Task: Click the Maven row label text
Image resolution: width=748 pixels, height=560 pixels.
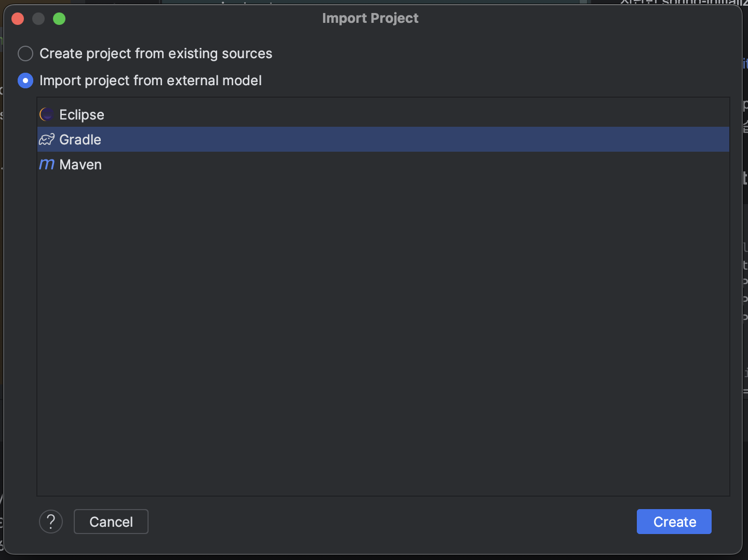Action: (81, 164)
